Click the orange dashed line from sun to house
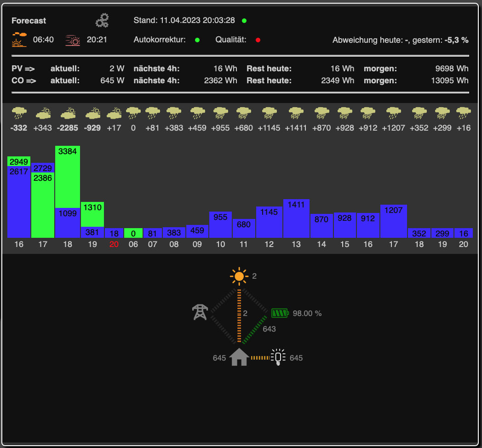The width and height of the screenshot is (482, 448). pyautogui.click(x=239, y=316)
